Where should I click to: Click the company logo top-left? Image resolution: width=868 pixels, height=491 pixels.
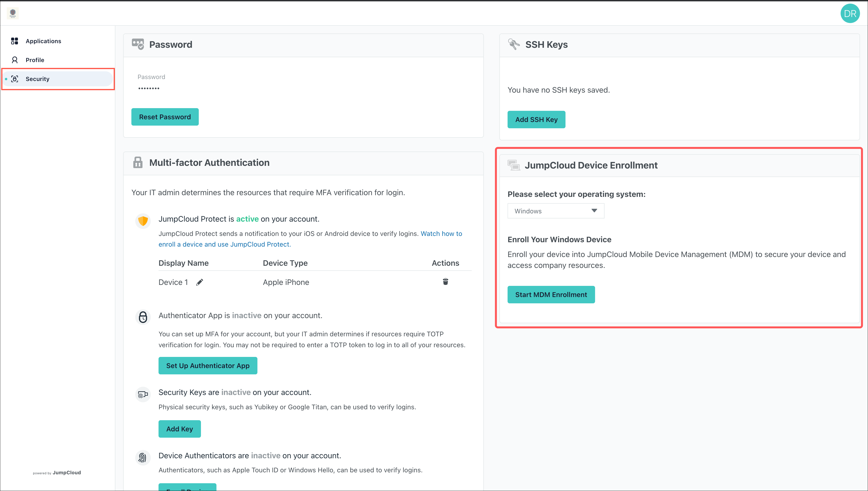(13, 13)
